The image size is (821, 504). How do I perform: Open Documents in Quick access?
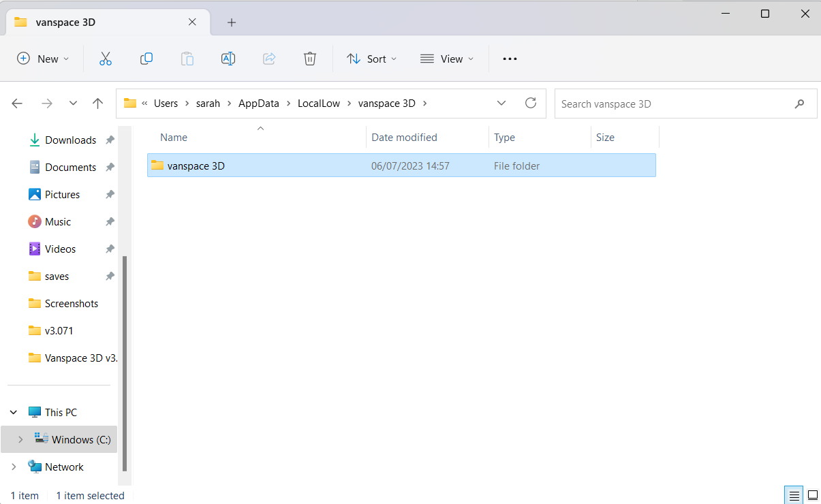[x=70, y=168]
